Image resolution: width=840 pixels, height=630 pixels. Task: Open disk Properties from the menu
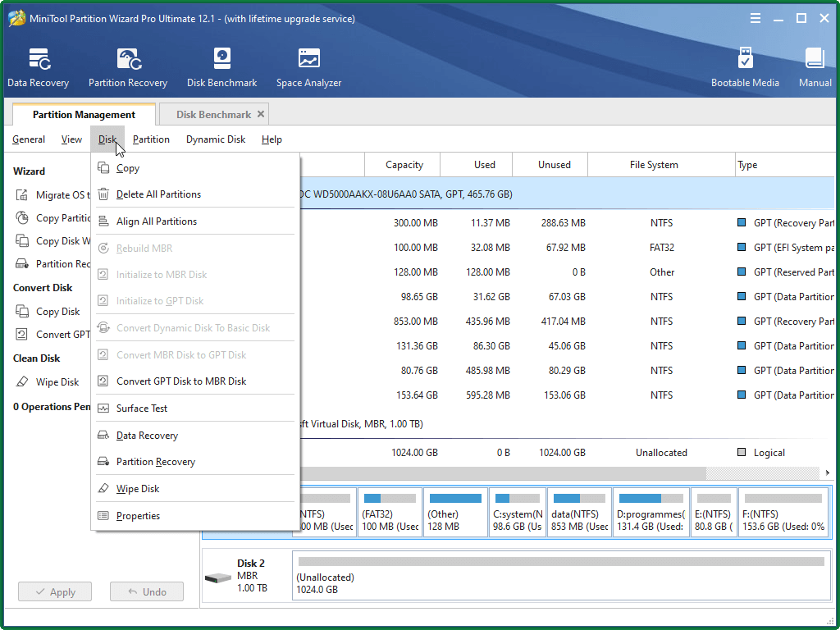(195, 516)
